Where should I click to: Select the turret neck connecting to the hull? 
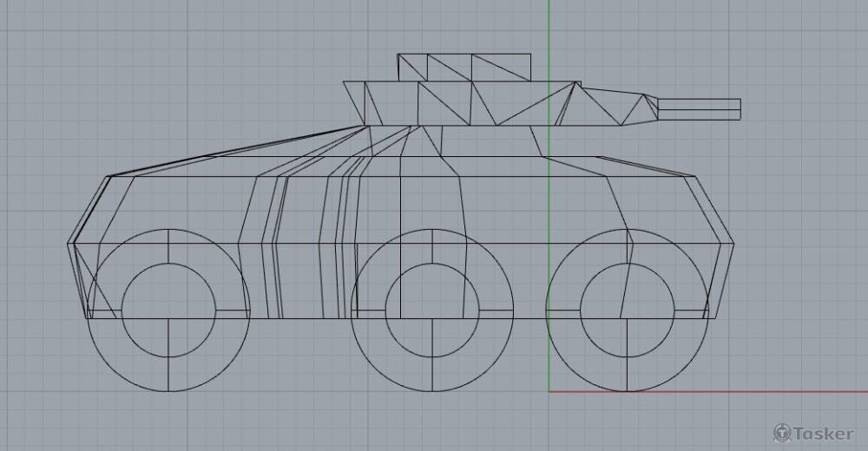486,141
